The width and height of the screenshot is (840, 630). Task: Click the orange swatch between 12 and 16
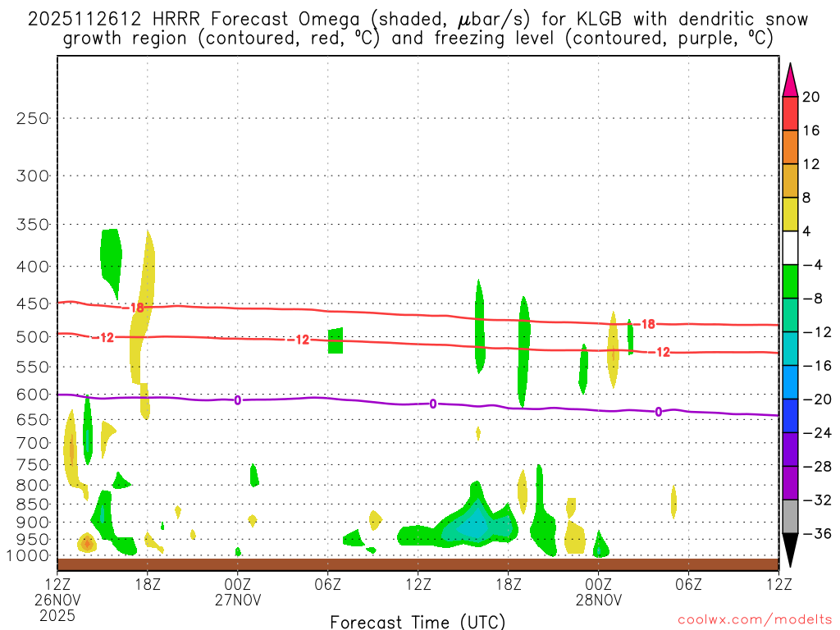790,147
